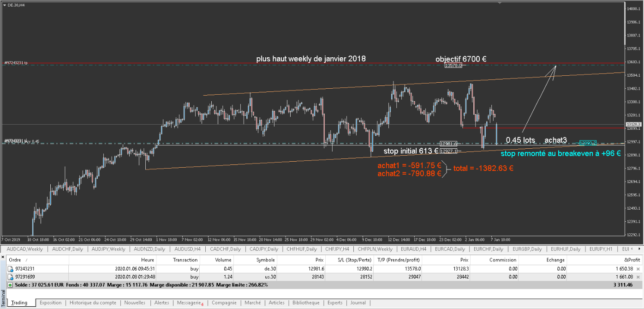Click the us.30 symbol cell
Screen dimensions: 644x309
[x=269, y=276]
